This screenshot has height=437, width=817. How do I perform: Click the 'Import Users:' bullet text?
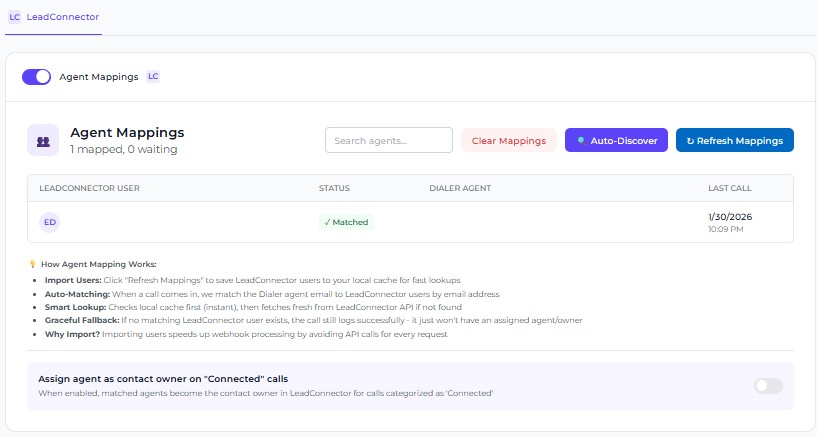coord(73,280)
